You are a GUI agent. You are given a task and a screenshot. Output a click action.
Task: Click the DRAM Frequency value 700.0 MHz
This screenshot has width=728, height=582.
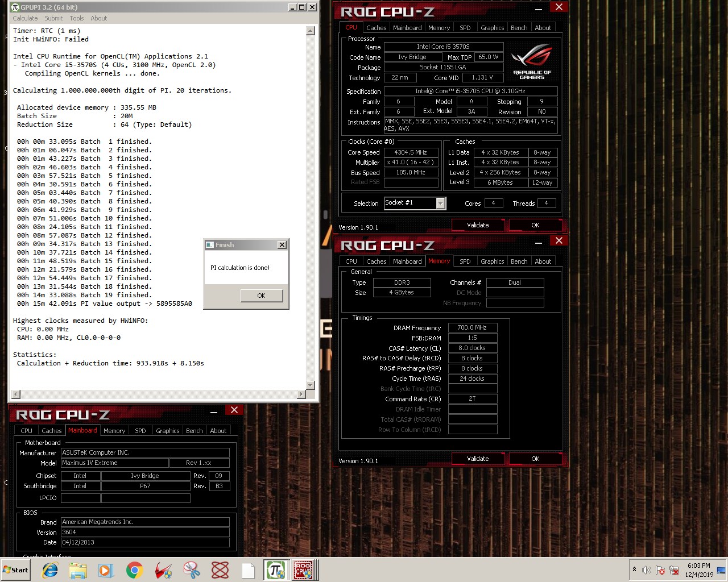[472, 327]
